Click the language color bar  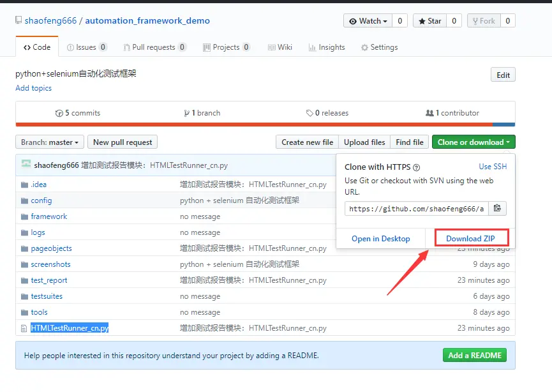[265, 124]
